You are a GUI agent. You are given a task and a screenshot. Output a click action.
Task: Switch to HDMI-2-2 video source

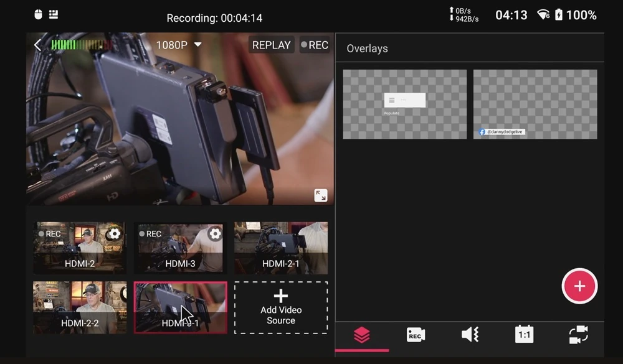pyautogui.click(x=79, y=307)
